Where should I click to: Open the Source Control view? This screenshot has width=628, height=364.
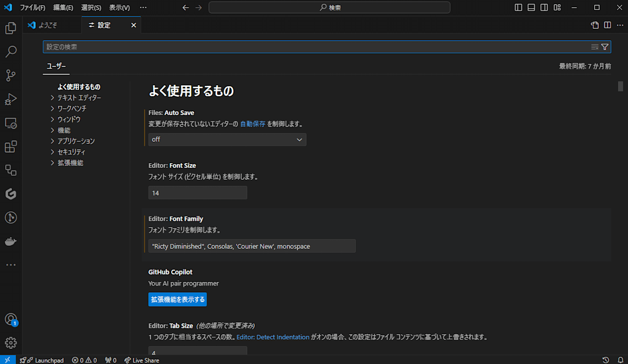click(11, 75)
